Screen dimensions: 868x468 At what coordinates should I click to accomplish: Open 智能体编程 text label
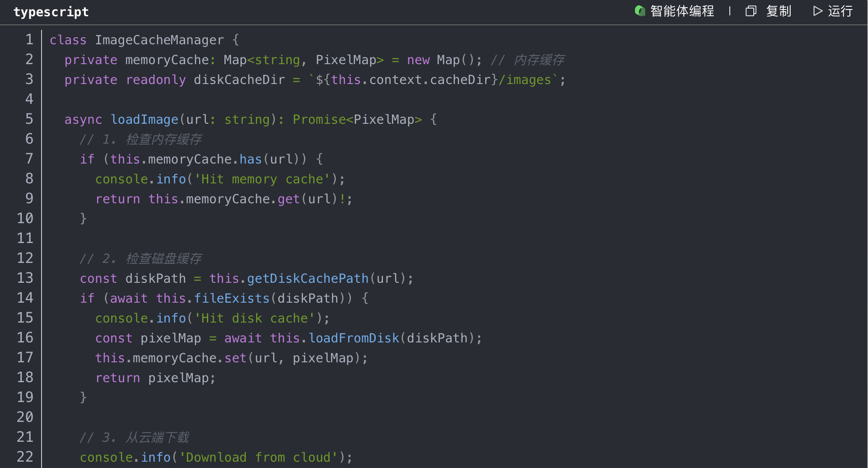[x=682, y=11]
